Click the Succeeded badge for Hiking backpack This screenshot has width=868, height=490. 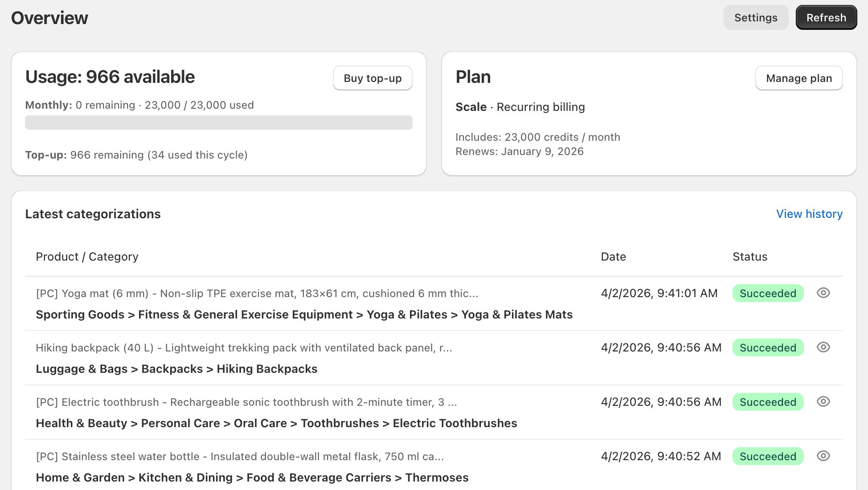(768, 347)
